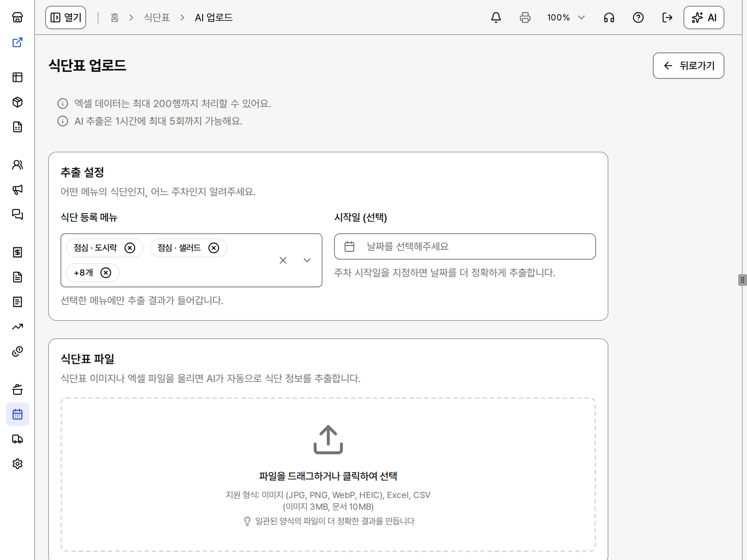Open the 100% zoom dropdown
This screenshot has height=560, width=747.
[x=566, y=17]
